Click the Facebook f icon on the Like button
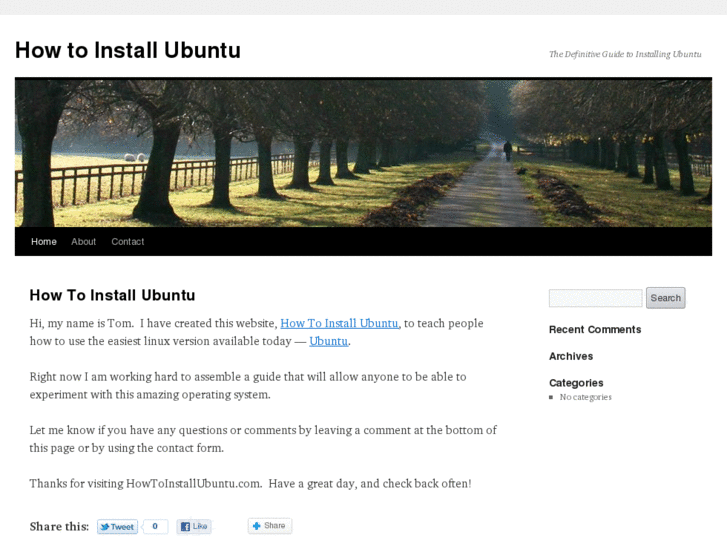This screenshot has width=727, height=545. pos(185,526)
